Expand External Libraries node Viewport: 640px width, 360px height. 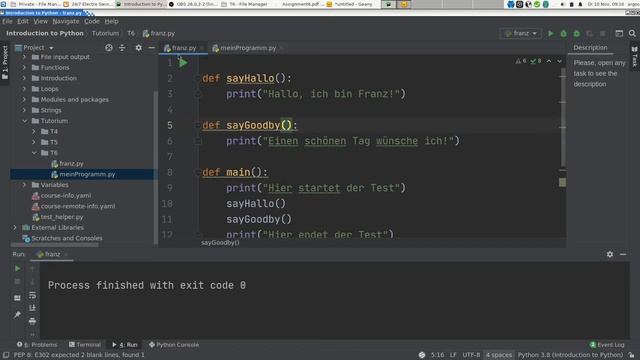[x=15, y=227]
